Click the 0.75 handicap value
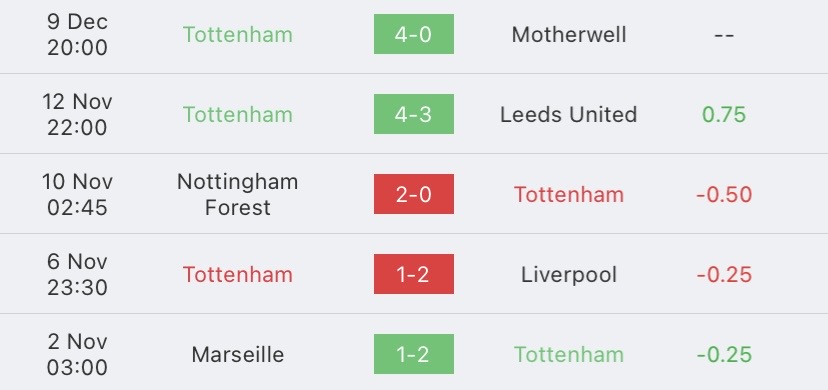This screenshot has width=828, height=390. [724, 115]
